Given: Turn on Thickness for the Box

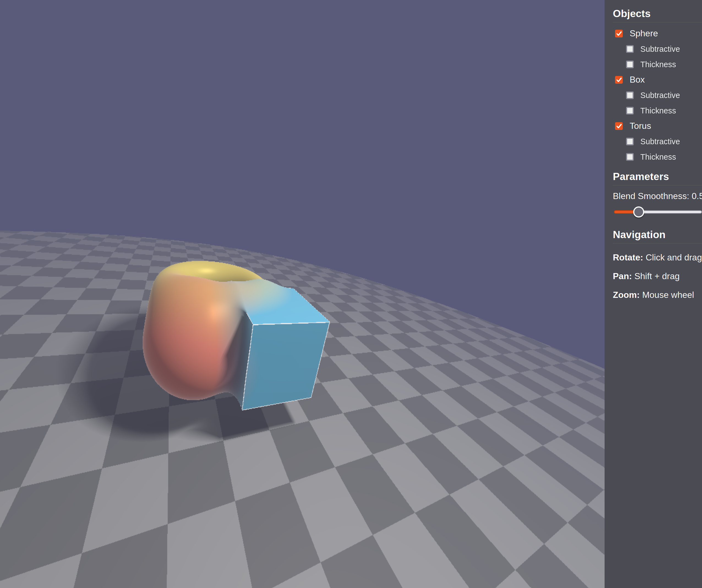Looking at the screenshot, I should click(x=630, y=111).
